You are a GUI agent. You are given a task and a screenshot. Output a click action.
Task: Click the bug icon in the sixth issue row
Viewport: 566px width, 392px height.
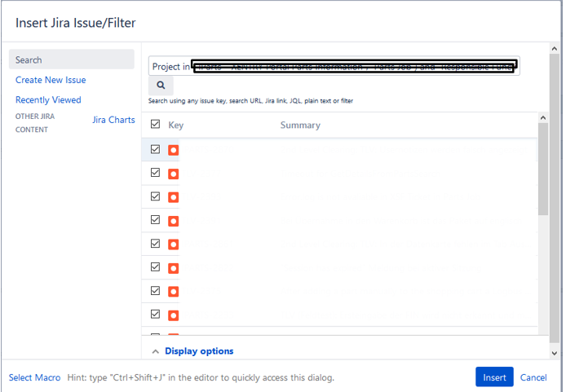pyautogui.click(x=173, y=268)
